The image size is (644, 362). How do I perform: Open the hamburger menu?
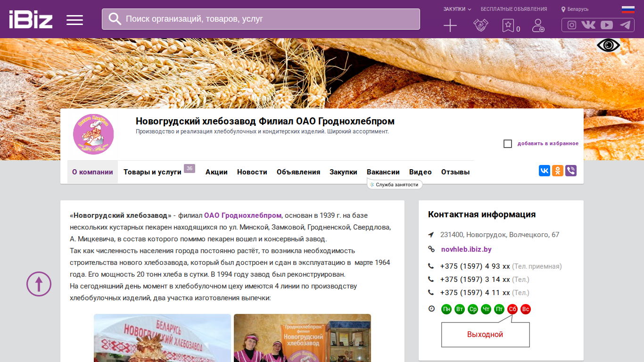click(74, 20)
